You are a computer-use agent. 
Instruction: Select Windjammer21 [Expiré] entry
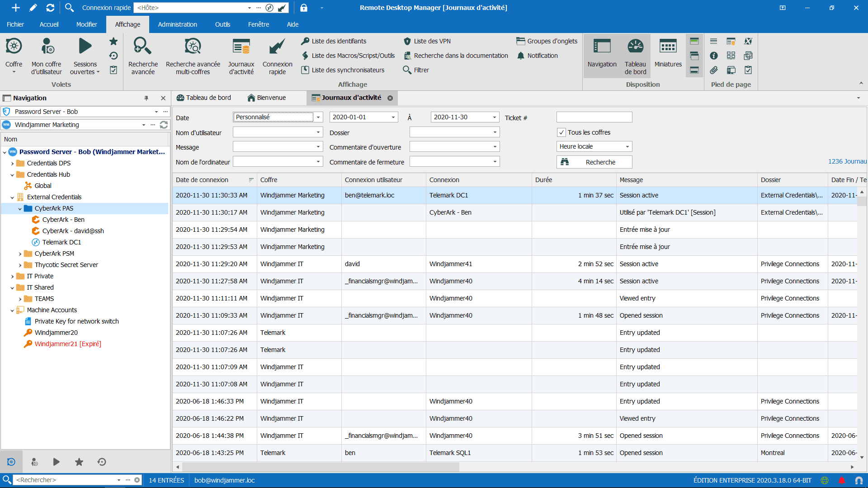point(68,344)
